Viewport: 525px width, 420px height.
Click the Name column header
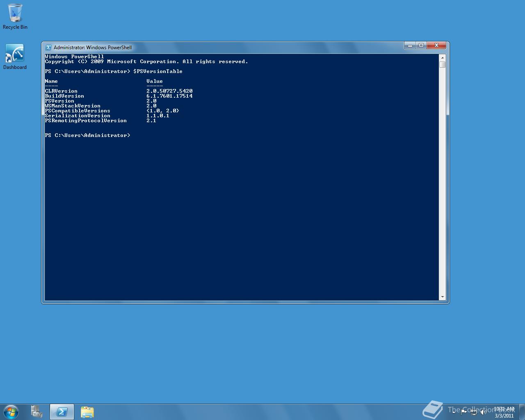[51, 81]
